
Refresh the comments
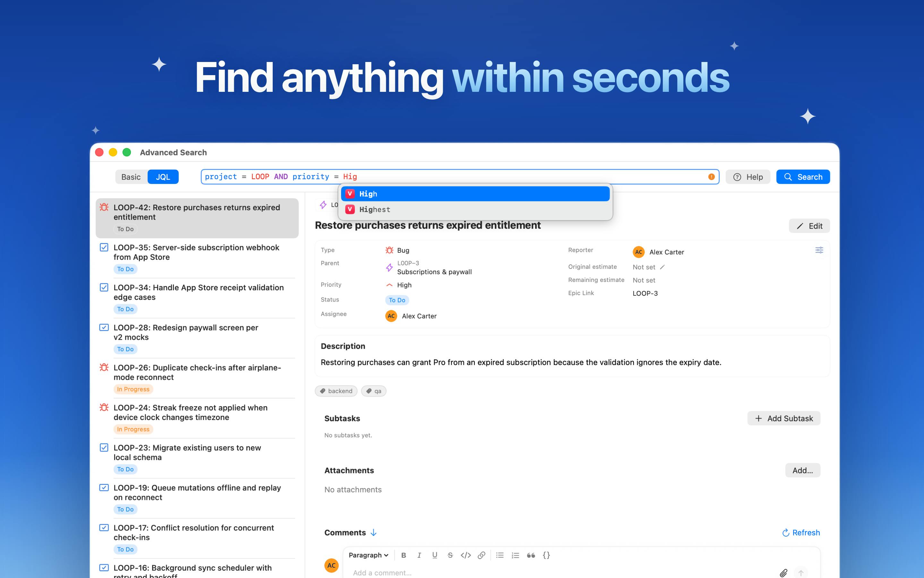(801, 532)
